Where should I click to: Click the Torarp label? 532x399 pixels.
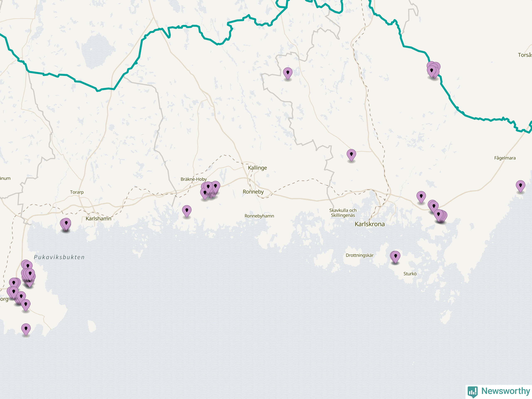(x=77, y=192)
